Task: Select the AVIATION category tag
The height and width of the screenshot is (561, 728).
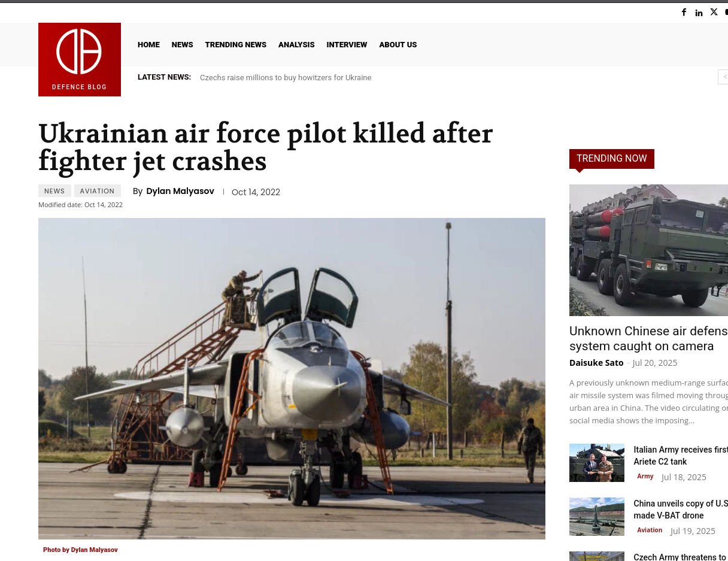Action: tap(98, 191)
